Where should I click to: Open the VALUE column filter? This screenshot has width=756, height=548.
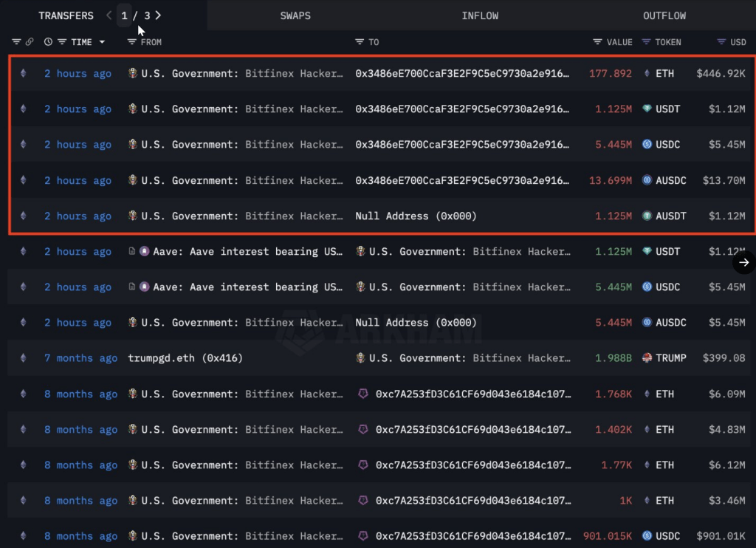click(597, 42)
